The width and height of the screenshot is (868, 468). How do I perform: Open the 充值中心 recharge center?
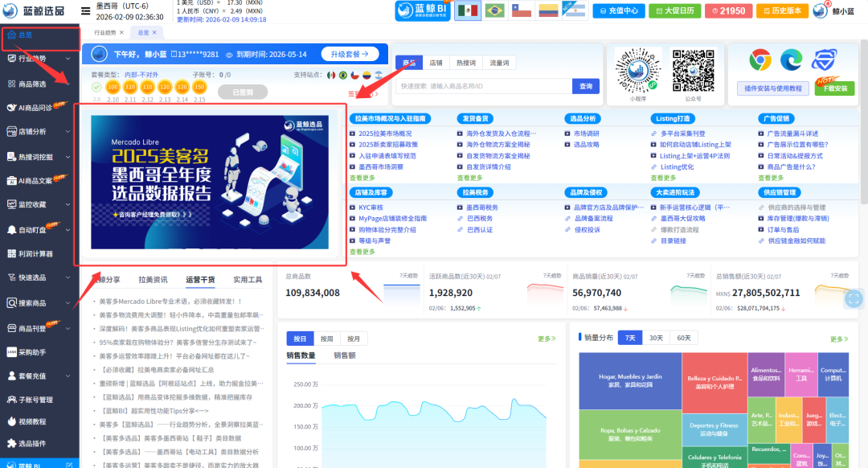[x=618, y=11]
